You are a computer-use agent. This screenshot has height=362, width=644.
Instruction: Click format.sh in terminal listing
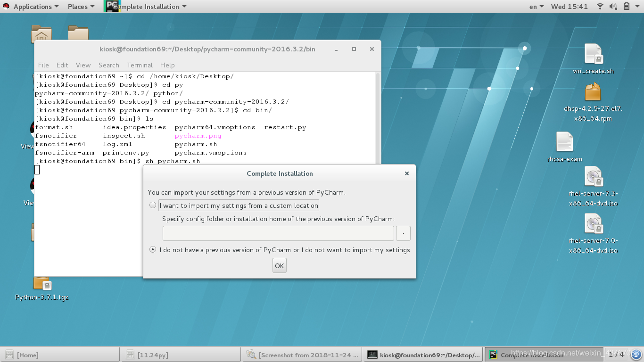point(54,127)
